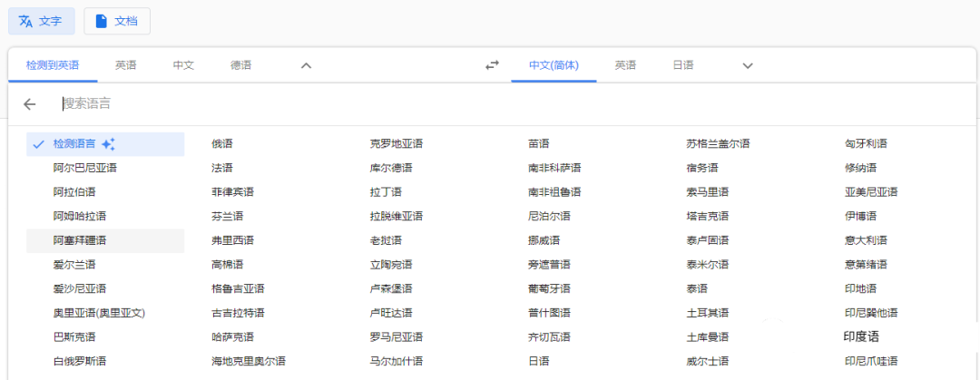Image resolution: width=980 pixels, height=380 pixels.
Task: Choose the checked 检测语言 option
Action: coord(105,144)
